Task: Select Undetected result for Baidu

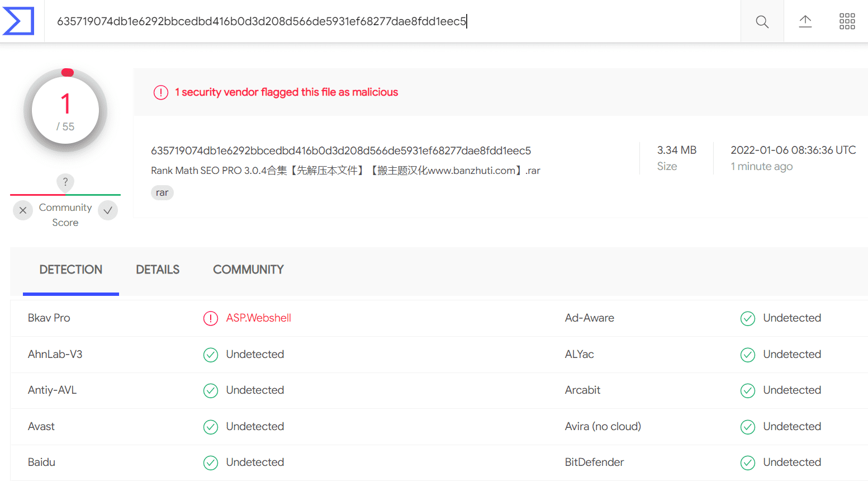Action: pyautogui.click(x=255, y=462)
